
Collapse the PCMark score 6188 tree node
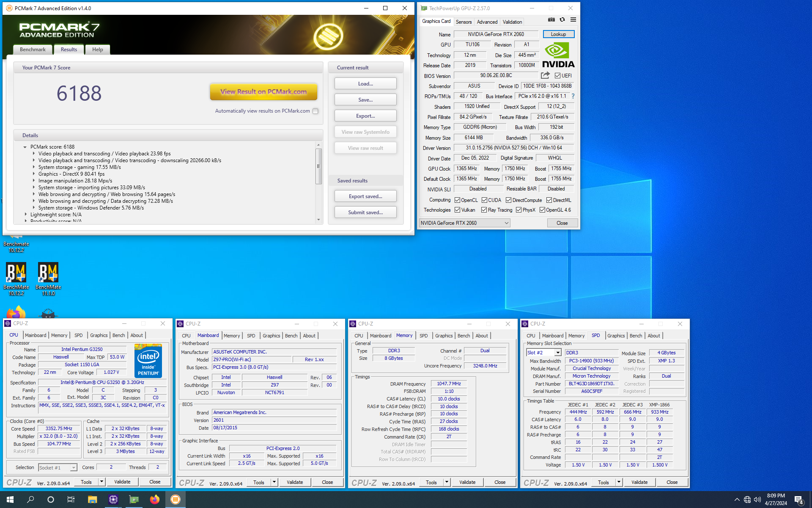coord(25,147)
